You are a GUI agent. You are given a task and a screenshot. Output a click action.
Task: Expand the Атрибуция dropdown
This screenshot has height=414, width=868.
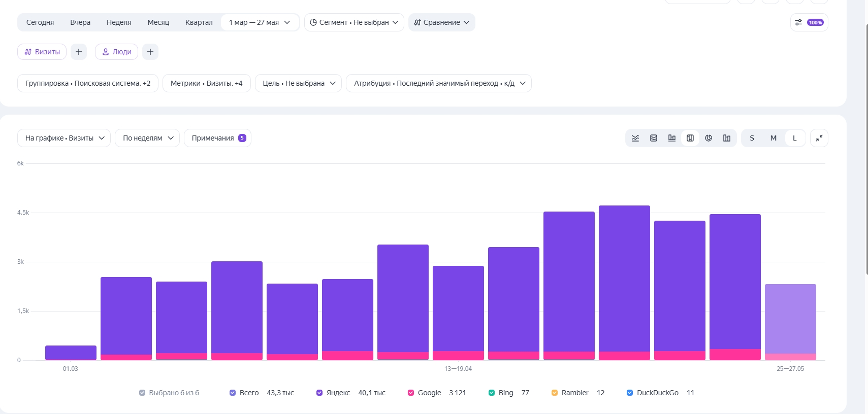(439, 83)
